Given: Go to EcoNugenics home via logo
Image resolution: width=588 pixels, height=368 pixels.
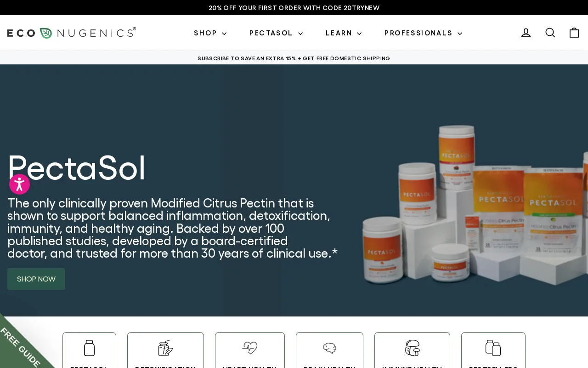Looking at the screenshot, I should tap(72, 33).
